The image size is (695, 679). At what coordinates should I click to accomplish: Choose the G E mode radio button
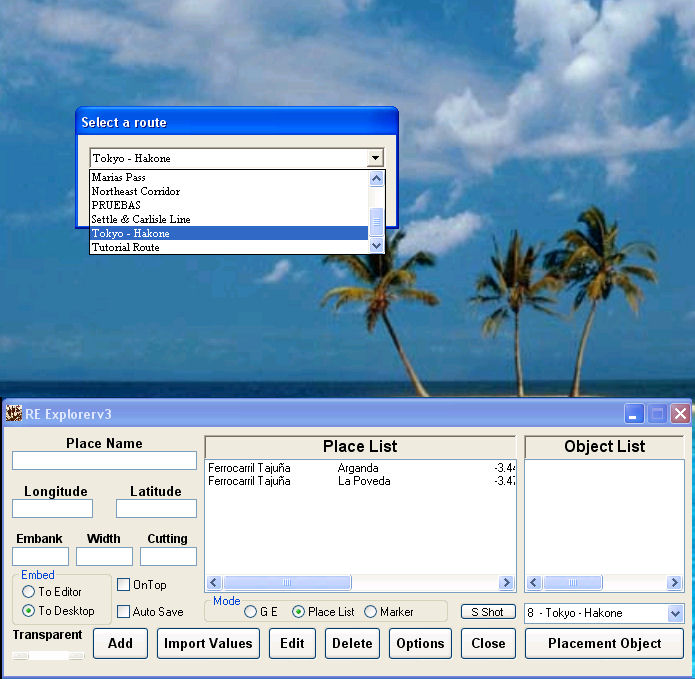tap(251, 612)
